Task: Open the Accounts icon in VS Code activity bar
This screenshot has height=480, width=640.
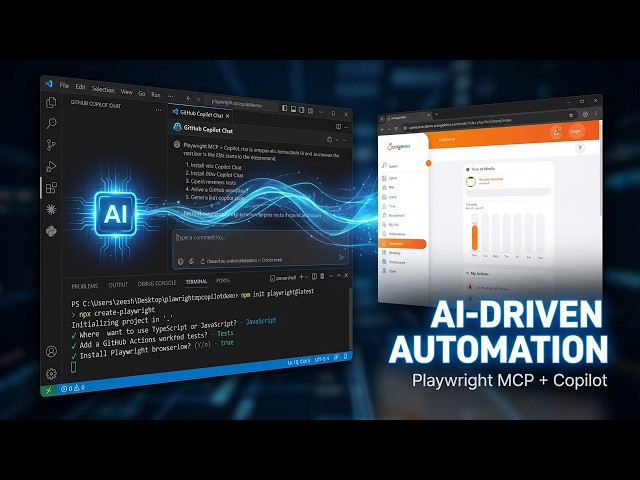Action: pos(51,351)
